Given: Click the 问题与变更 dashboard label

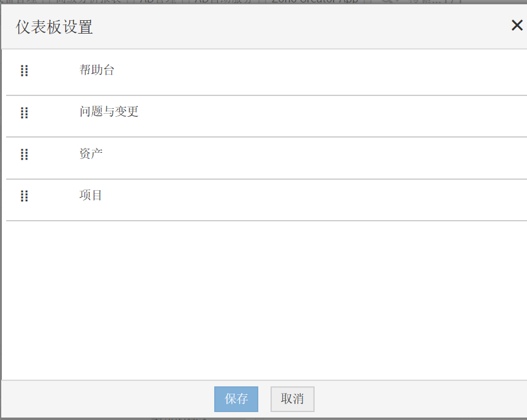Looking at the screenshot, I should click(109, 112).
